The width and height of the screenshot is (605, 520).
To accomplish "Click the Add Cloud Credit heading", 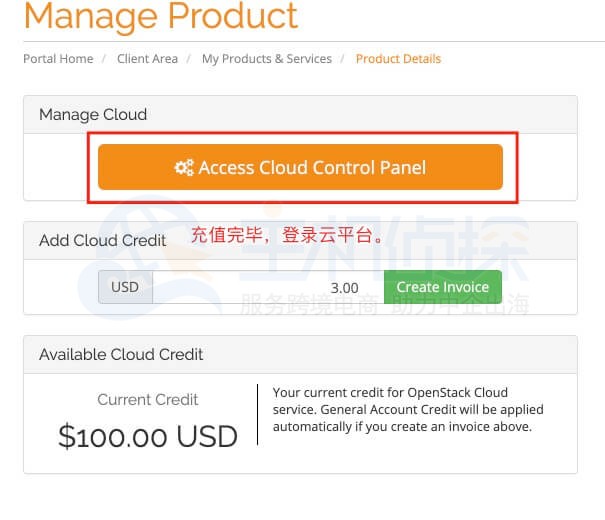I will click(x=103, y=240).
